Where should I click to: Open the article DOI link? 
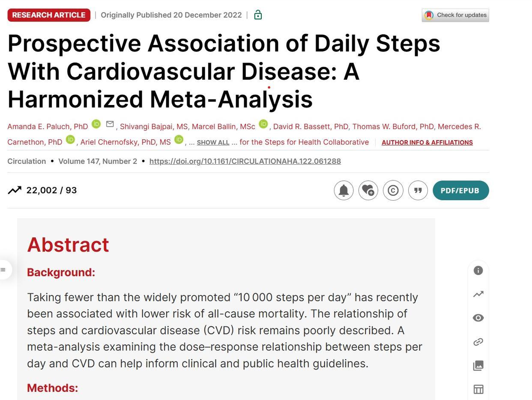pyautogui.click(x=245, y=161)
